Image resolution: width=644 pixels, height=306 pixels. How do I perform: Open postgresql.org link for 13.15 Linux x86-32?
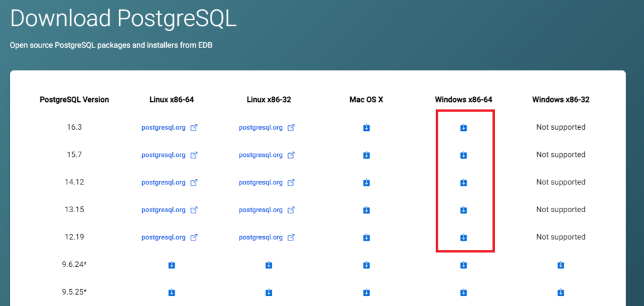[x=267, y=210]
